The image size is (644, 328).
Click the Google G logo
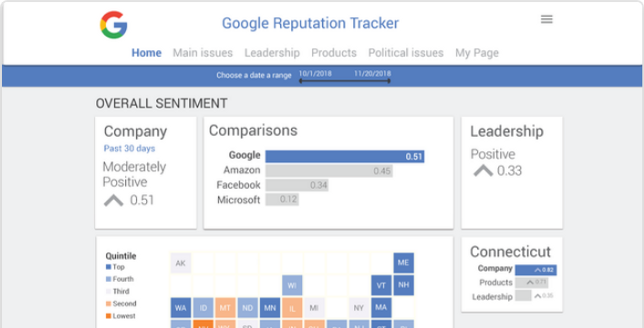pyautogui.click(x=114, y=25)
